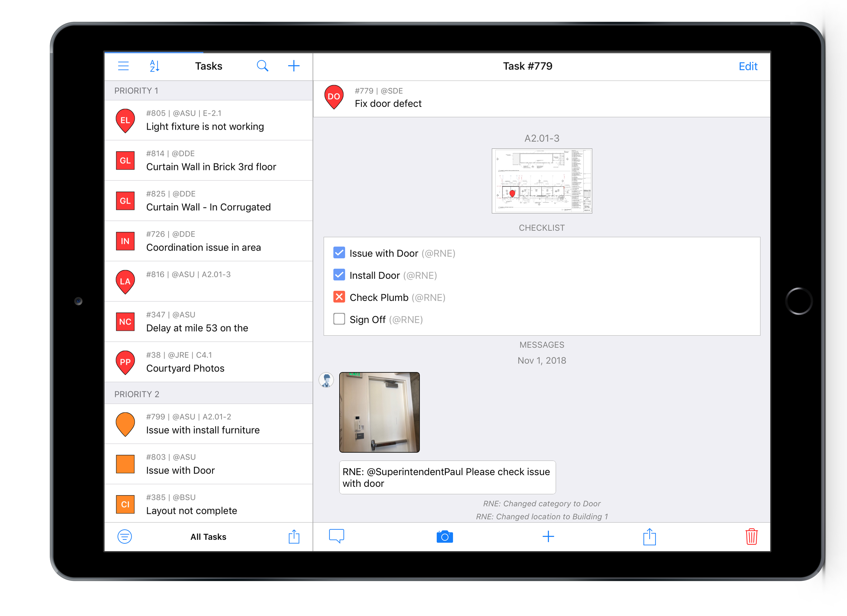Click the A-Z sort icon
847x616 pixels.
[x=155, y=66]
